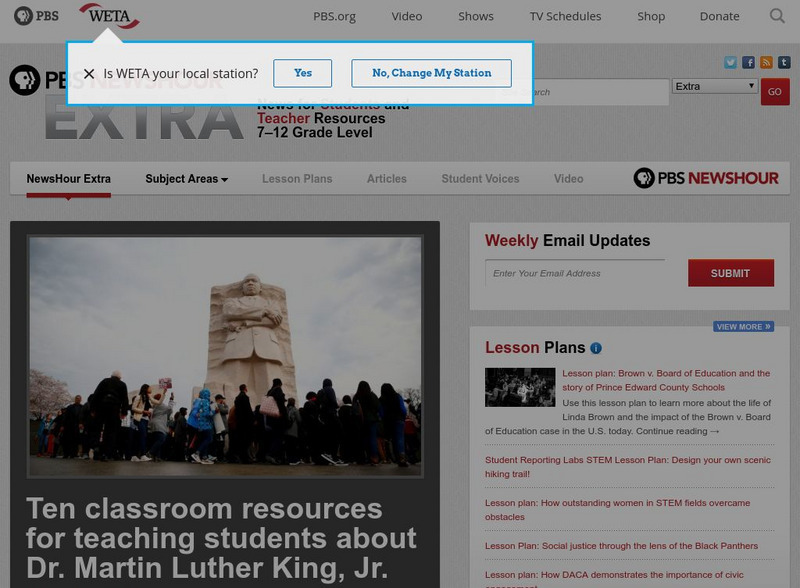Open the MLK memorial feature image
This screenshot has height=588, width=800.
click(225, 357)
